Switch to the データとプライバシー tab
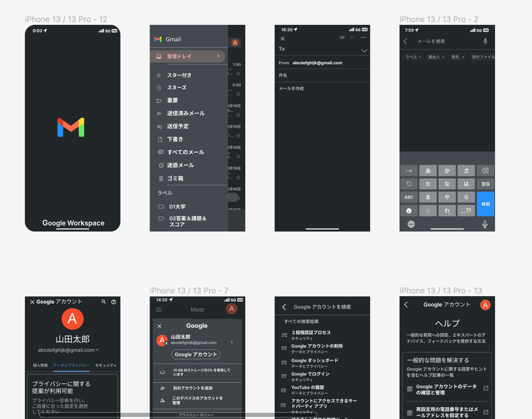 pyautogui.click(x=71, y=365)
